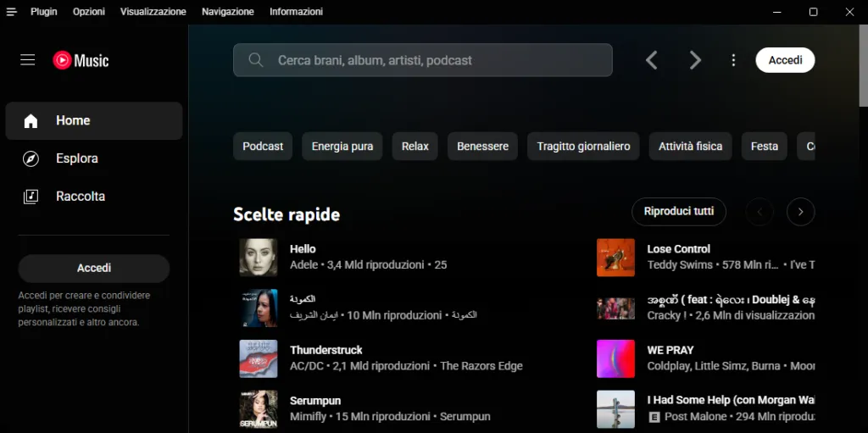This screenshot has width=868, height=433.
Task: Open Navigazione menu
Action: 228,12
